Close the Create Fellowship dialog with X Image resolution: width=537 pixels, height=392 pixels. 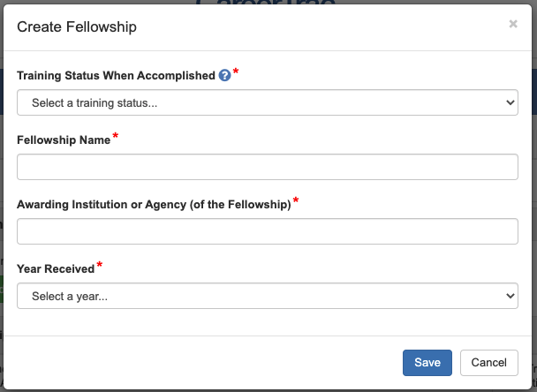point(513,25)
